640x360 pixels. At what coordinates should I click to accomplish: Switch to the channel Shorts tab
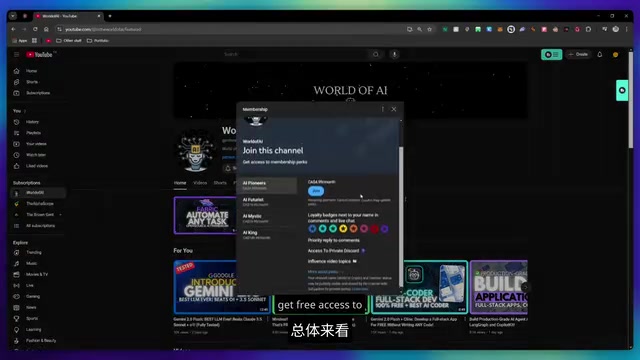pyautogui.click(x=220, y=183)
